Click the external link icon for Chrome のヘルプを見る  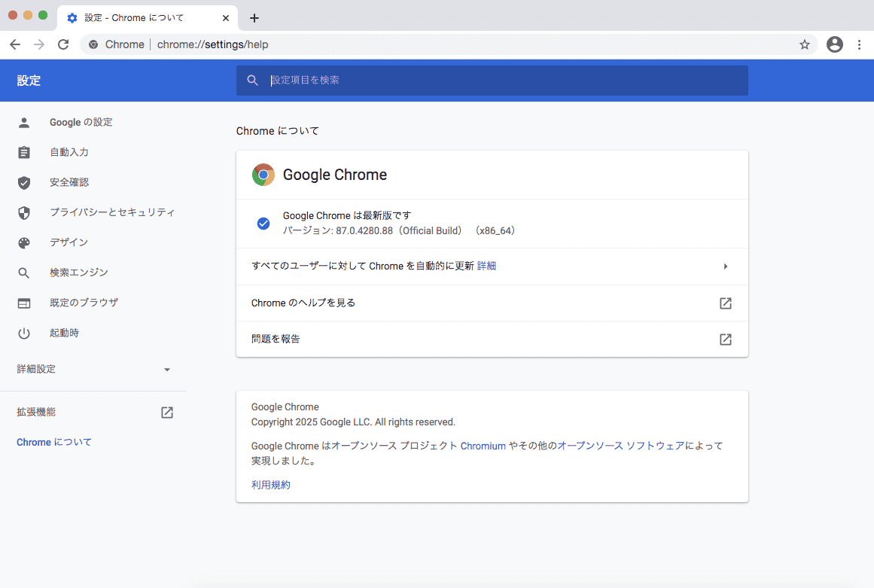point(725,303)
